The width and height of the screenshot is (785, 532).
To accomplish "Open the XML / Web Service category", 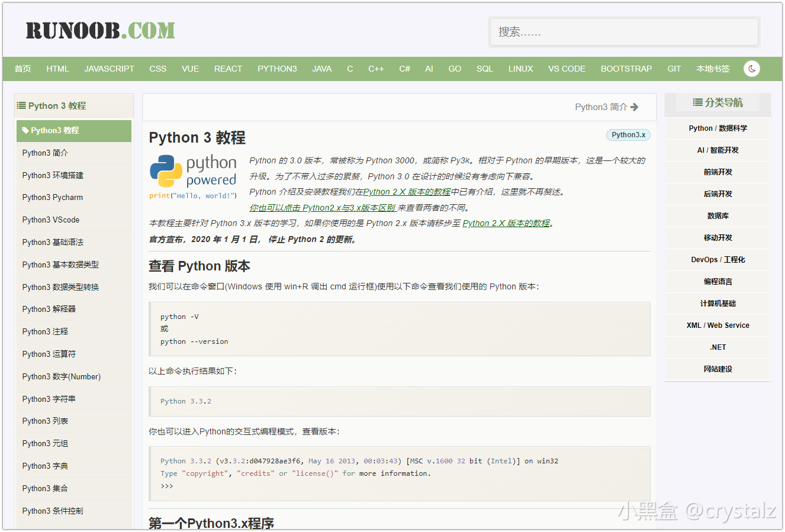I will tap(718, 325).
